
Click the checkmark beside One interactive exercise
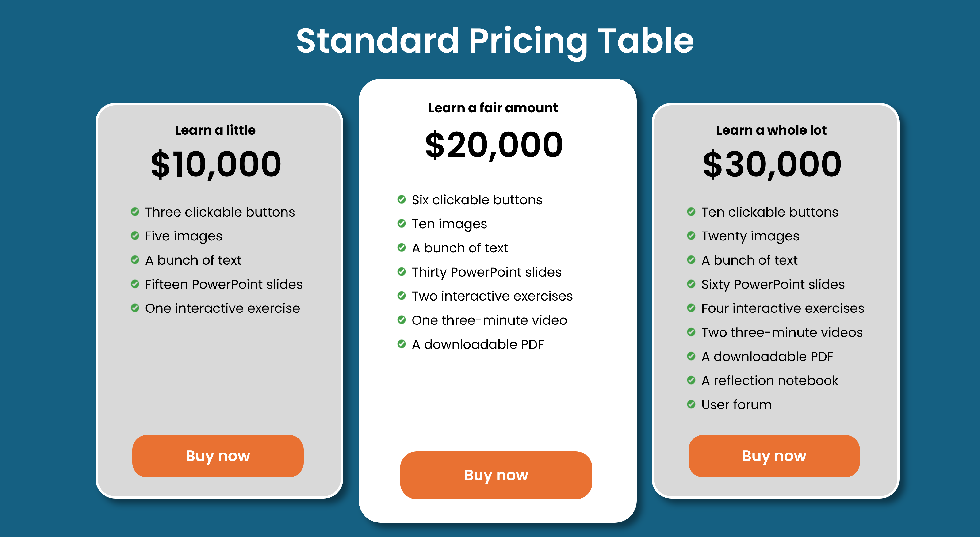point(135,308)
